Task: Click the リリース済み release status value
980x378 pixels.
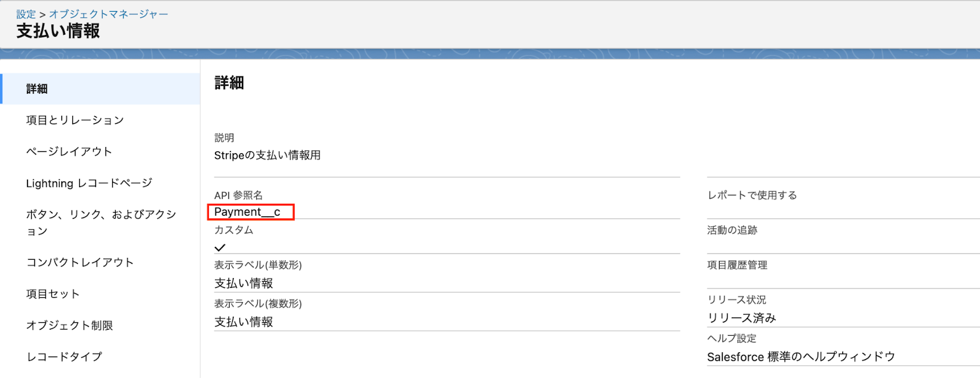Action: (741, 318)
